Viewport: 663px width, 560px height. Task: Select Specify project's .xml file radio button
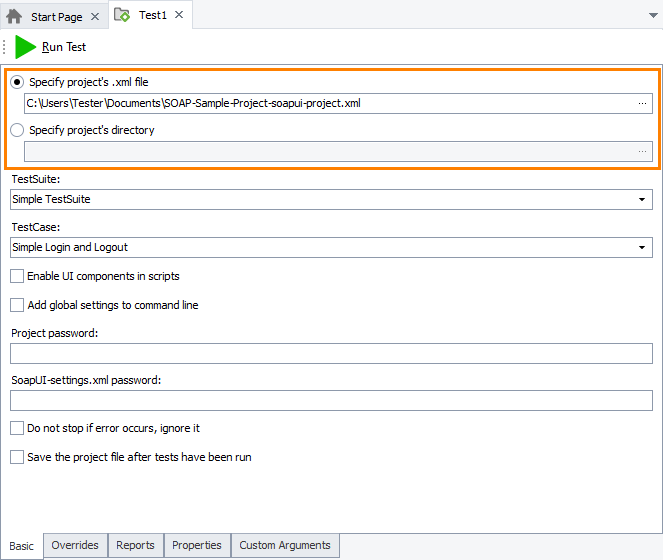[x=17, y=82]
